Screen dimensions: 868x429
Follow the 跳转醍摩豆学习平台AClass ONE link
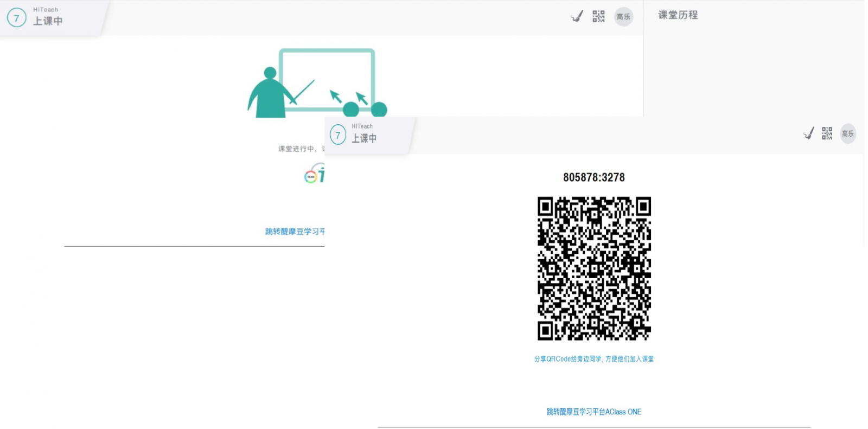pyautogui.click(x=593, y=412)
